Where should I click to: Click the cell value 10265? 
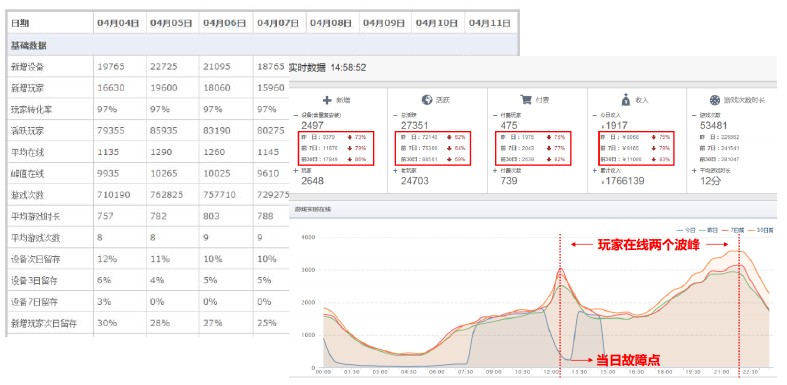click(164, 174)
